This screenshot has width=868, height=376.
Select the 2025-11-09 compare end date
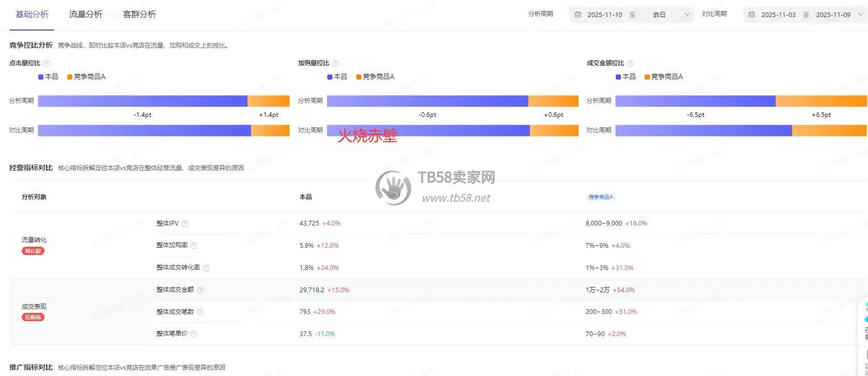(x=833, y=15)
